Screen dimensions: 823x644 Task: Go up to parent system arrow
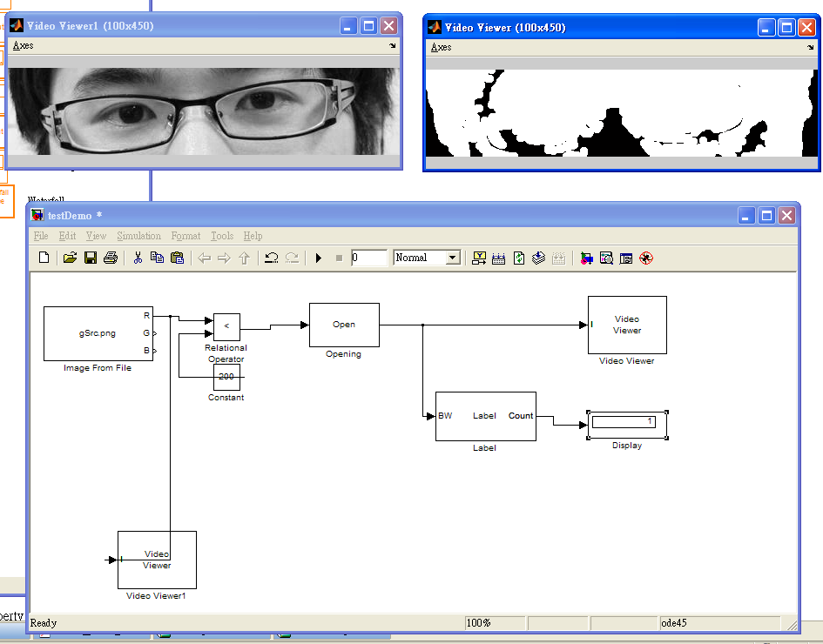tap(244, 258)
